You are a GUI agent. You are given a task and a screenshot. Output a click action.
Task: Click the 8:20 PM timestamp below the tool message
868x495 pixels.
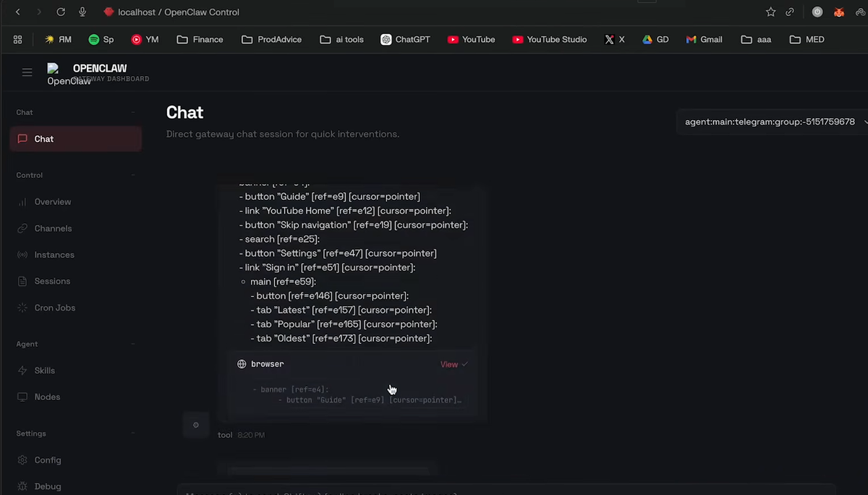(x=251, y=435)
